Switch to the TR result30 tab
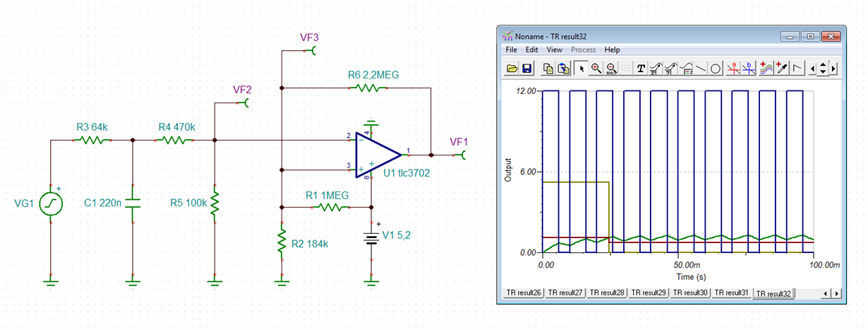Image resolution: width=868 pixels, height=330 pixels. coord(690,292)
